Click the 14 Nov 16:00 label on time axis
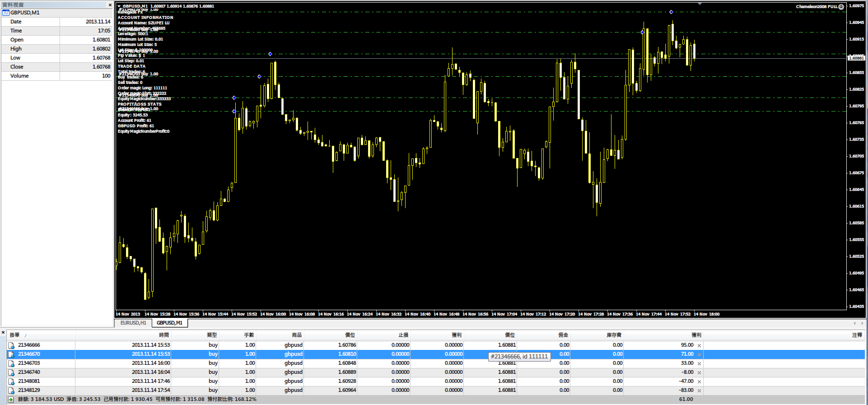Image resolution: width=868 pixels, height=405 pixels. point(273,314)
